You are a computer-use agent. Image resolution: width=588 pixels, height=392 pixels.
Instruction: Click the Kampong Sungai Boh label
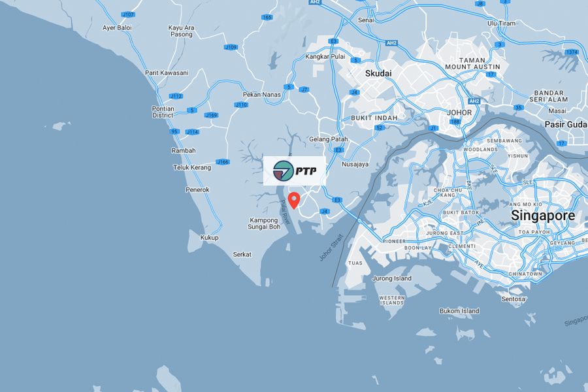pos(264,223)
